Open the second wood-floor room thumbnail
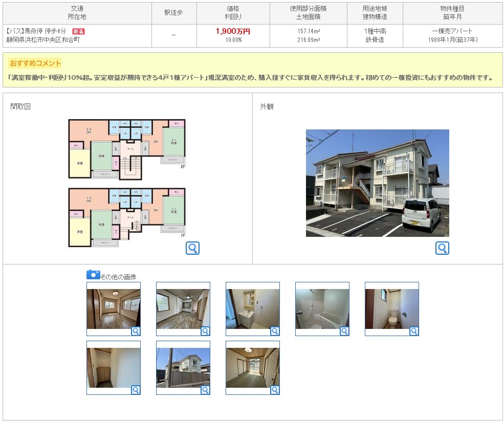Viewport: 504px width, 421px height. click(x=183, y=308)
